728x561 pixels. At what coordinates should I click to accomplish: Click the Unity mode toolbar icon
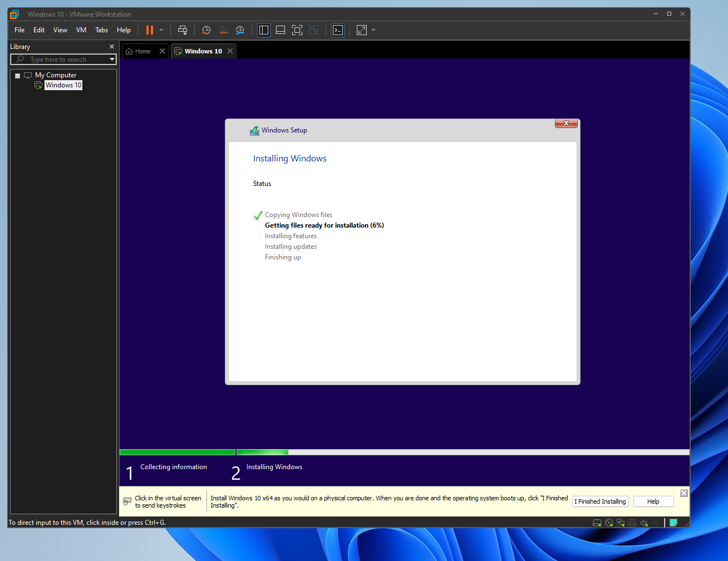[x=314, y=30]
